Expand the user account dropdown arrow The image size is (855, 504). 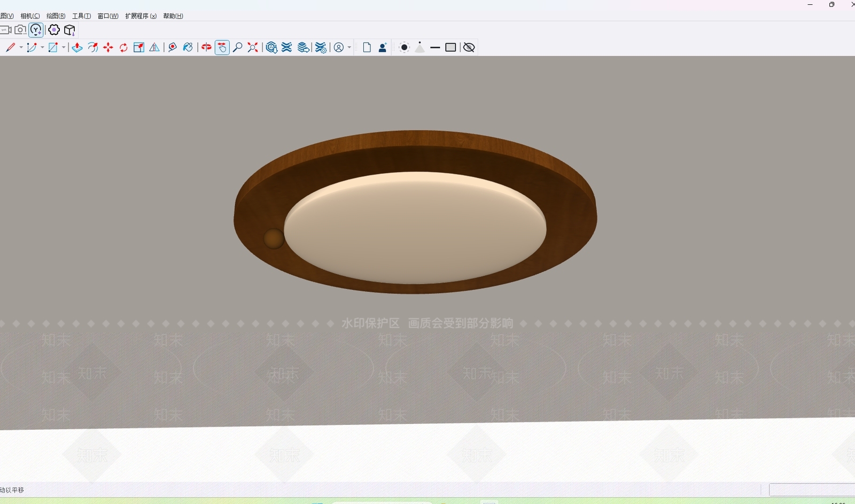click(x=349, y=48)
